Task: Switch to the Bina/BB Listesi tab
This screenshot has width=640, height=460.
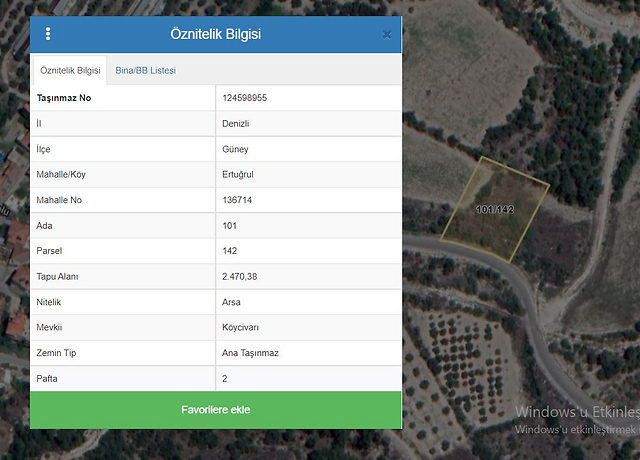Action: [x=146, y=71]
